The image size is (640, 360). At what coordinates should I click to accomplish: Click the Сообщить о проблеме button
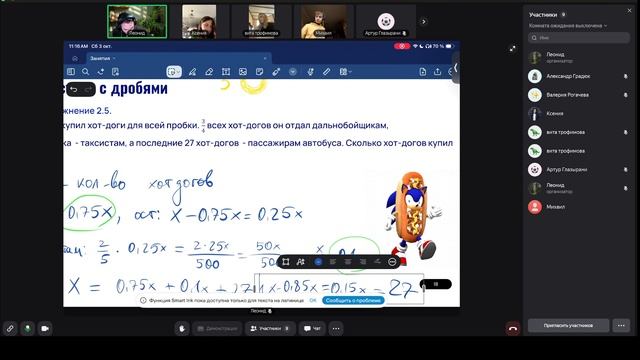[x=353, y=300]
